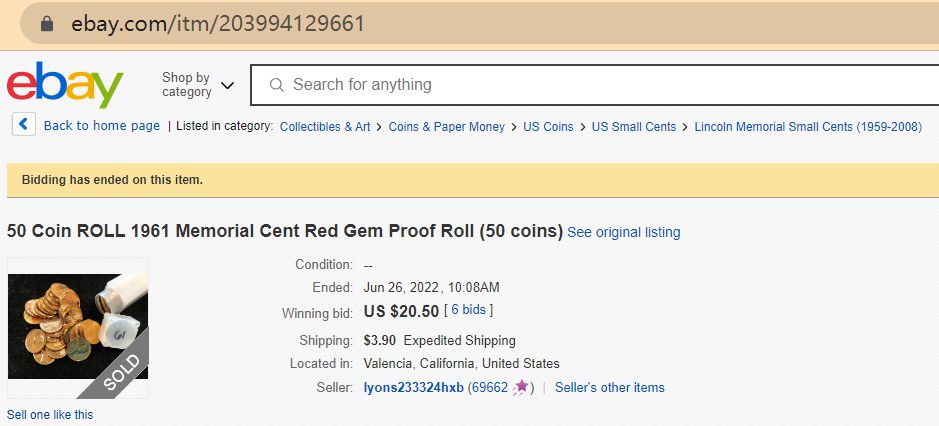The image size is (939, 426).
Task: Click the Search for anything field
Action: [600, 85]
